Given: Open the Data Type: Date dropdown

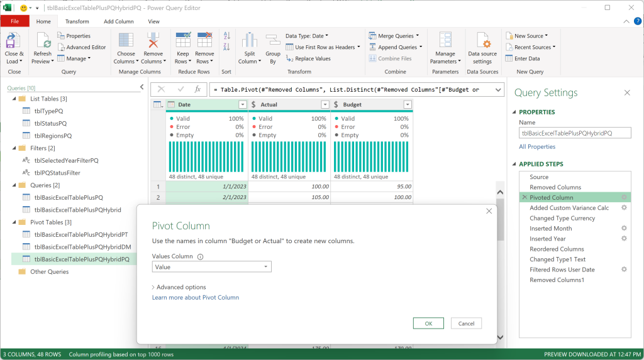Looking at the screenshot, I should tap(307, 36).
